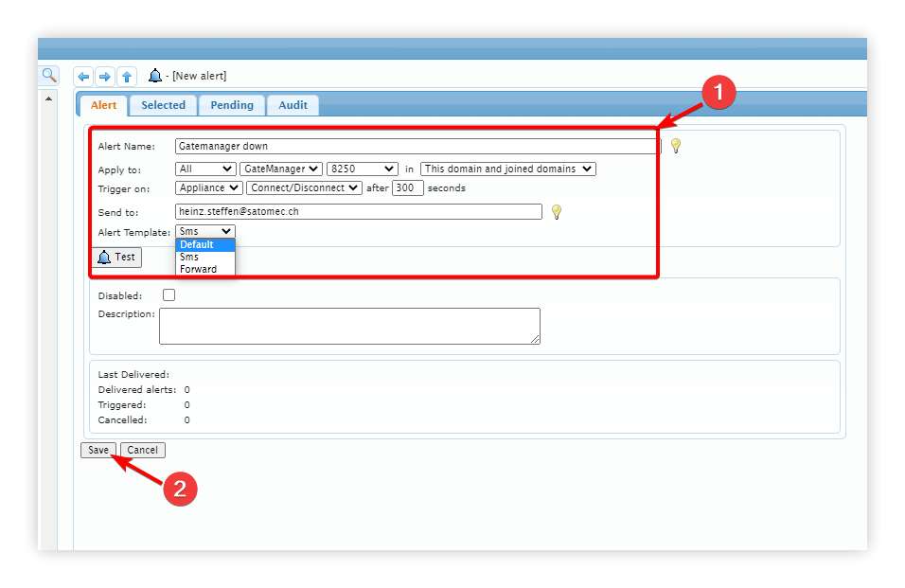Open the Selected tab
The height and width of the screenshot is (588, 905).
coord(164,105)
